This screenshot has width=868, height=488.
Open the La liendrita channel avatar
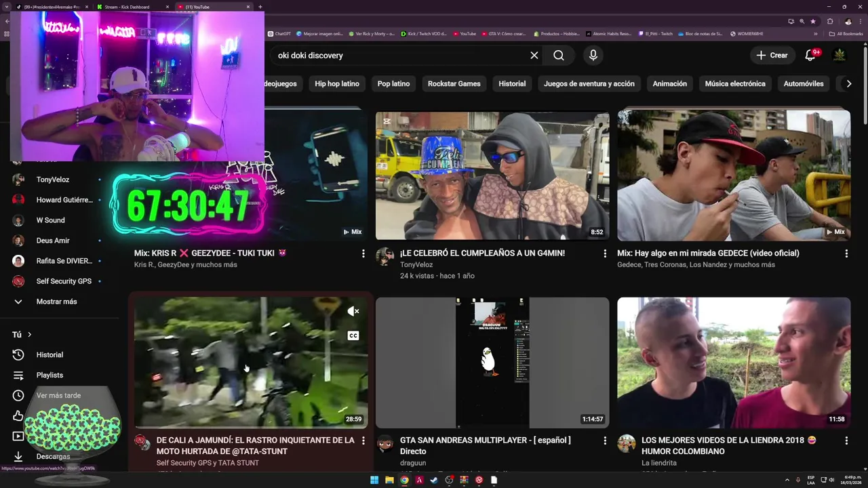click(627, 443)
